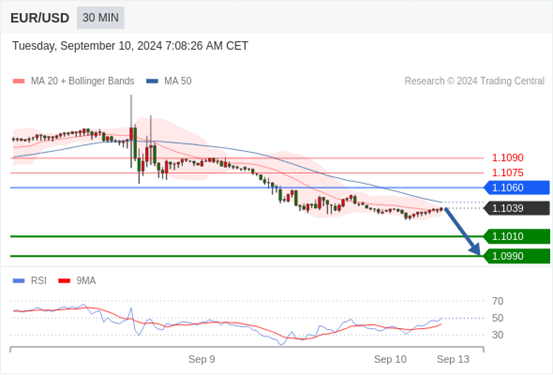
Task: Click the 1.1090 resistance label
Action: tap(508, 158)
